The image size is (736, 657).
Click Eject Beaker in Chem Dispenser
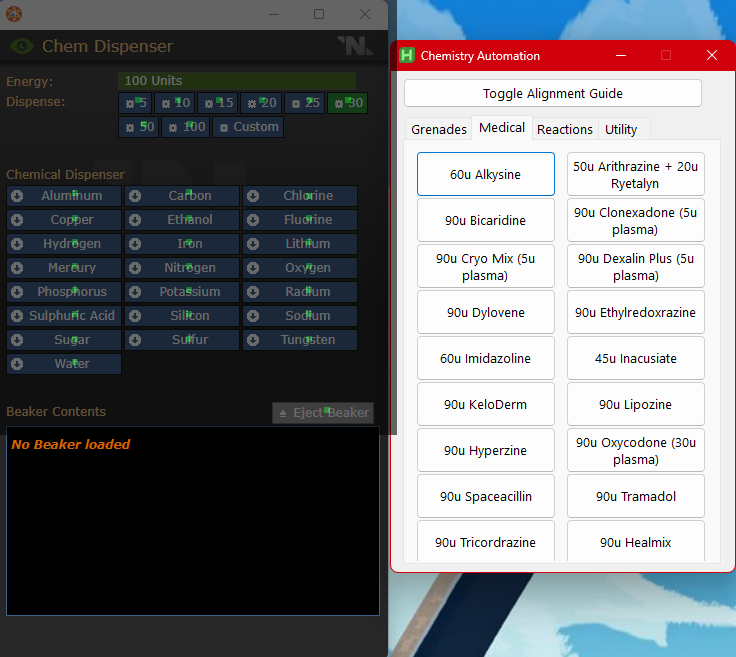click(x=323, y=413)
